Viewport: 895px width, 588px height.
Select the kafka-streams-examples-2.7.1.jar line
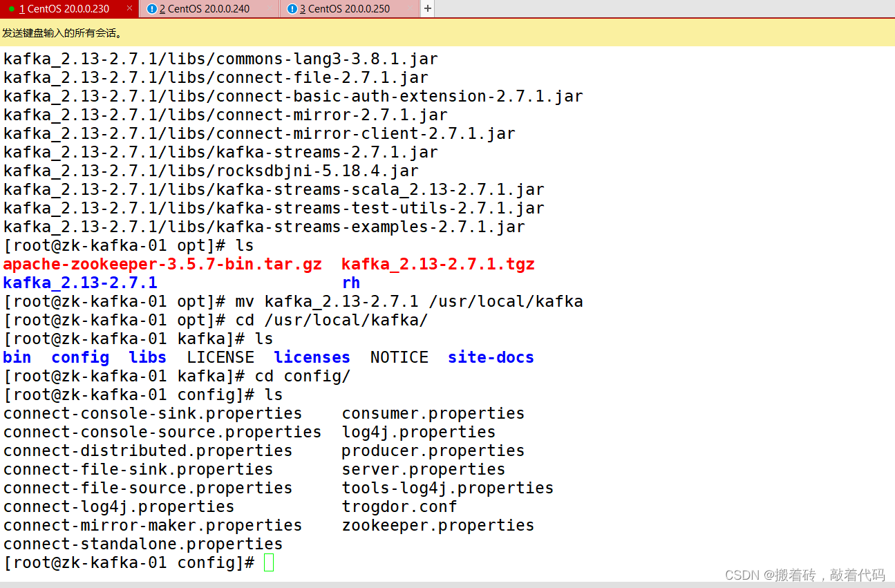pyautogui.click(x=264, y=227)
